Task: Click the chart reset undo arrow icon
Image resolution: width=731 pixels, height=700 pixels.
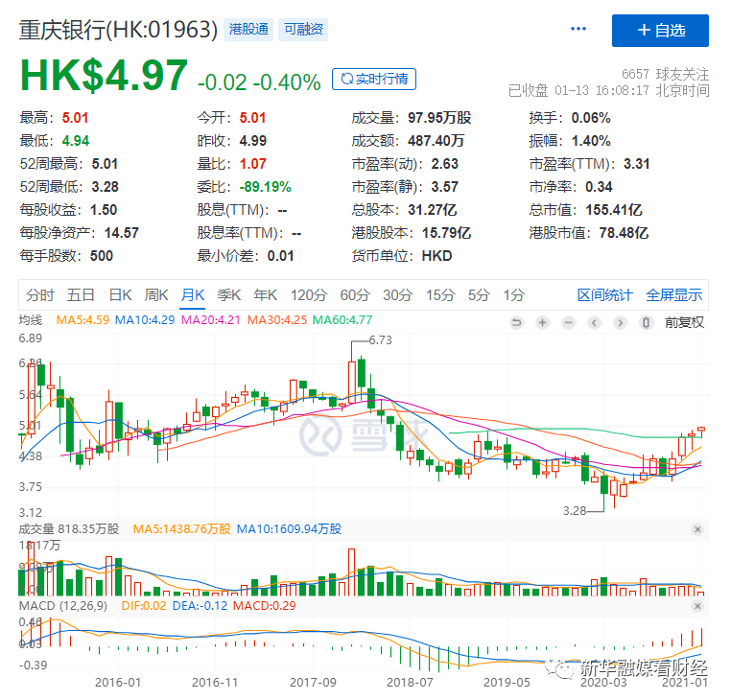Action: coord(516,322)
